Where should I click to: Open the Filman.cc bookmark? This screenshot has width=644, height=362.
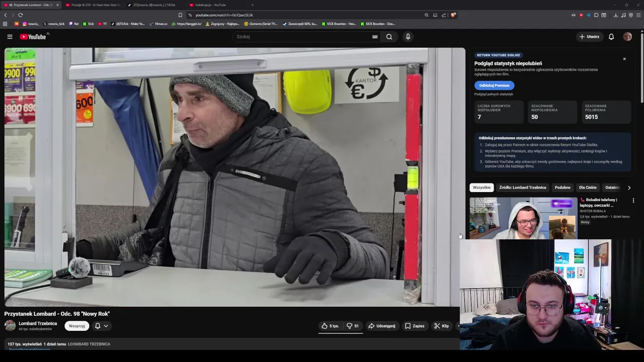(158, 24)
